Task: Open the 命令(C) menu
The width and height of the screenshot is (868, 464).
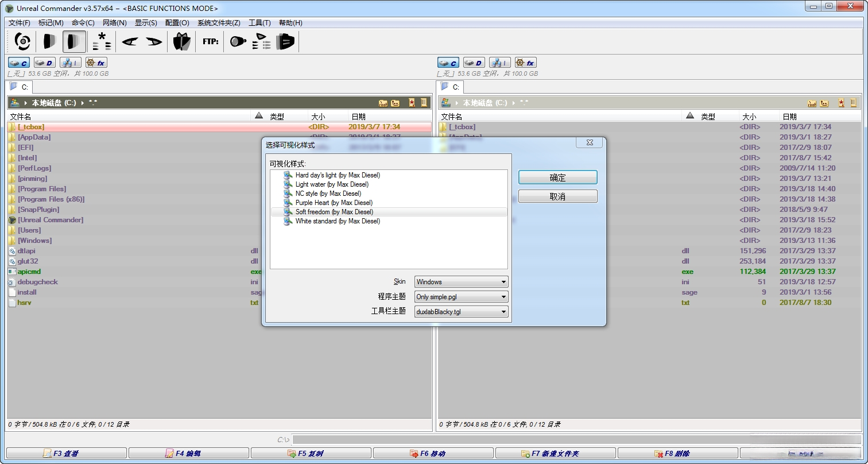Action: [83, 23]
